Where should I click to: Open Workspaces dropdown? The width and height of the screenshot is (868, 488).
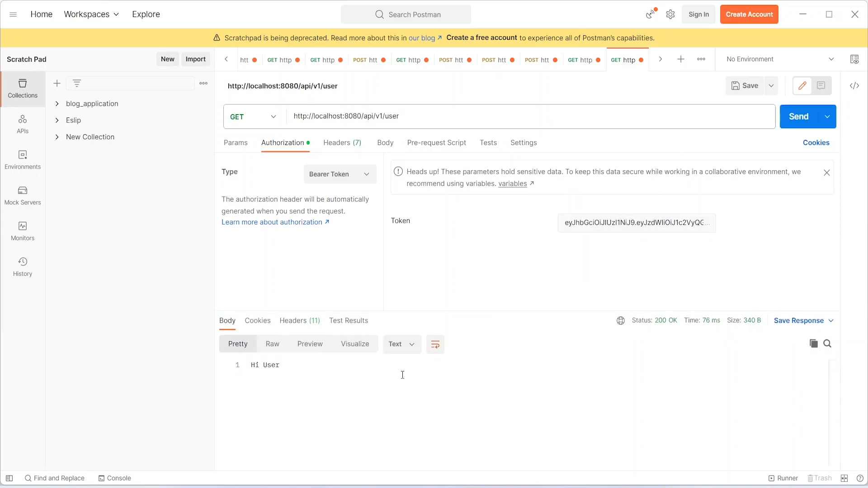pos(91,14)
